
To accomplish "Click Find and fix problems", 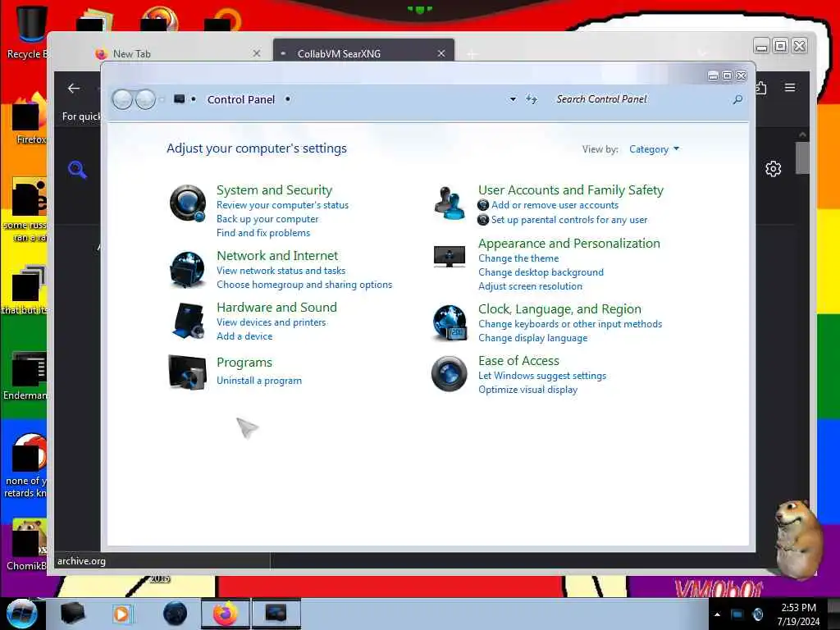I will pos(263,233).
